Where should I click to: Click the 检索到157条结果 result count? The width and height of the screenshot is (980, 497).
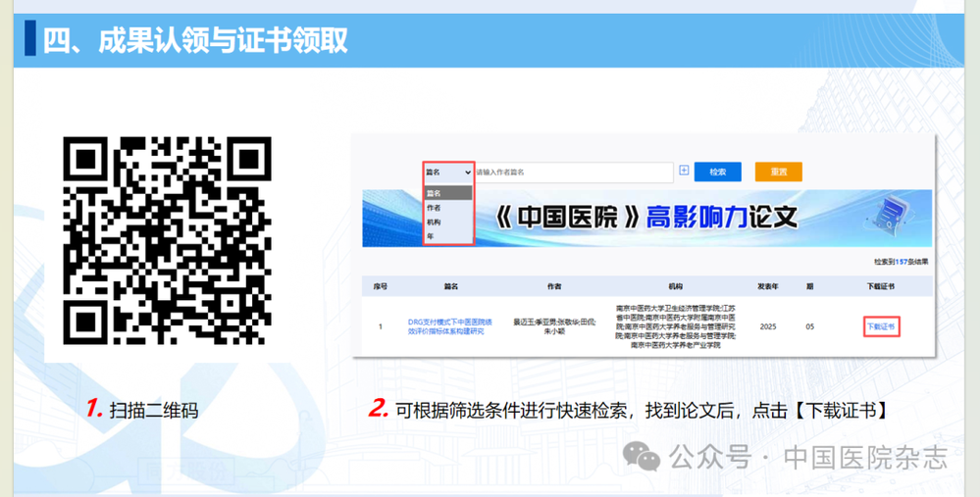point(901,263)
